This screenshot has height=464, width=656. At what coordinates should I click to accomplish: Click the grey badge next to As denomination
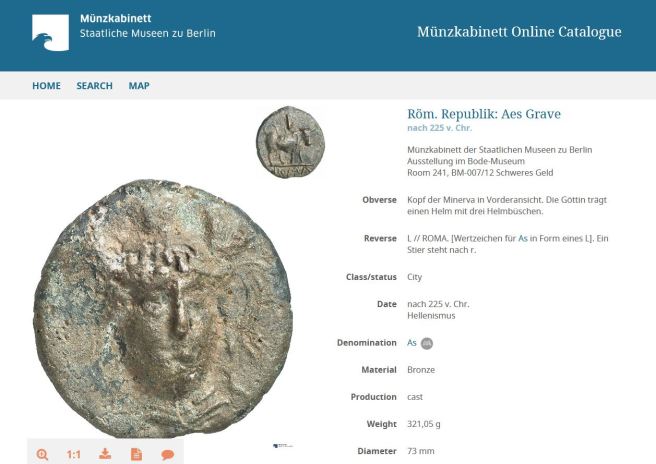[427, 344]
